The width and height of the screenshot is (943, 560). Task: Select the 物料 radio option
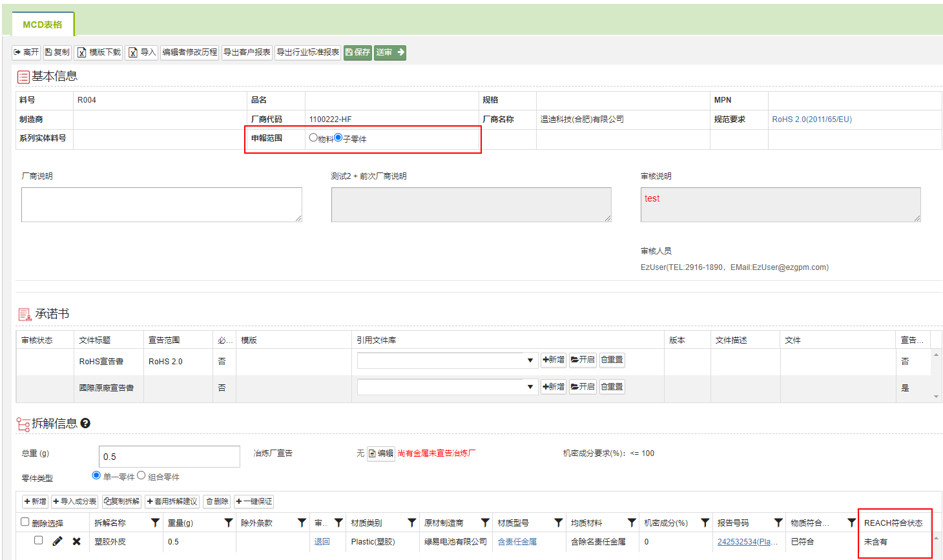pos(313,138)
